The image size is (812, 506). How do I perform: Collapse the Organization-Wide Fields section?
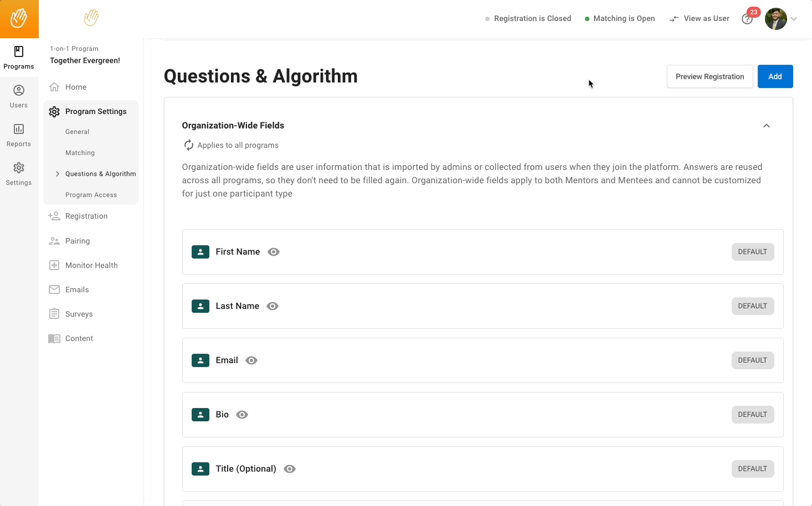coord(767,126)
